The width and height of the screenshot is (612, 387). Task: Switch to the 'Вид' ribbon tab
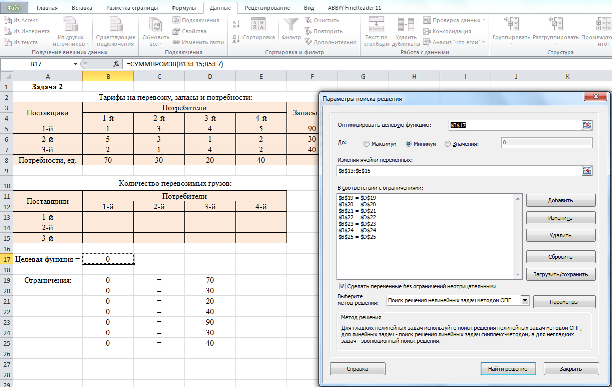click(x=309, y=8)
